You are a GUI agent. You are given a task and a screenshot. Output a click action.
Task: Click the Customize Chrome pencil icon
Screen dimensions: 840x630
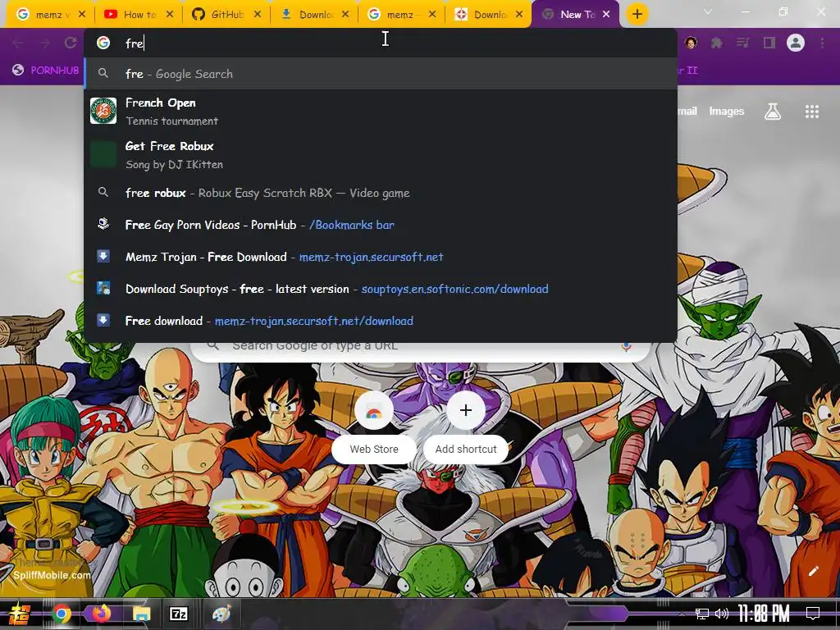click(x=813, y=571)
